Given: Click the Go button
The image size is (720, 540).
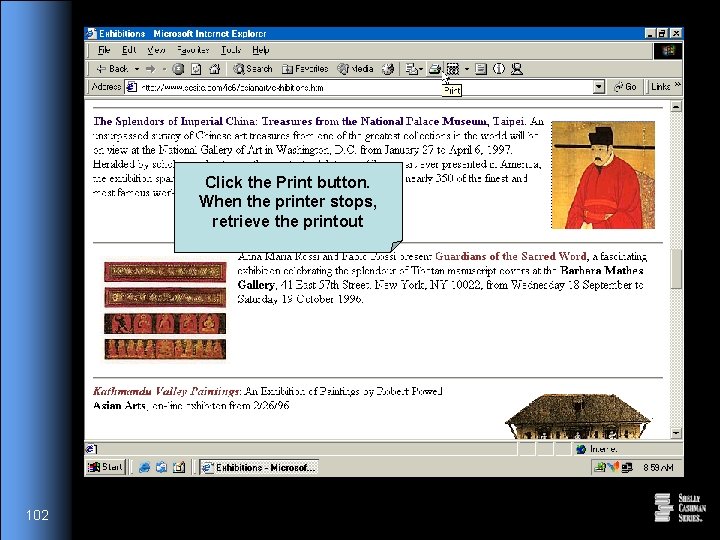Looking at the screenshot, I should [625, 87].
